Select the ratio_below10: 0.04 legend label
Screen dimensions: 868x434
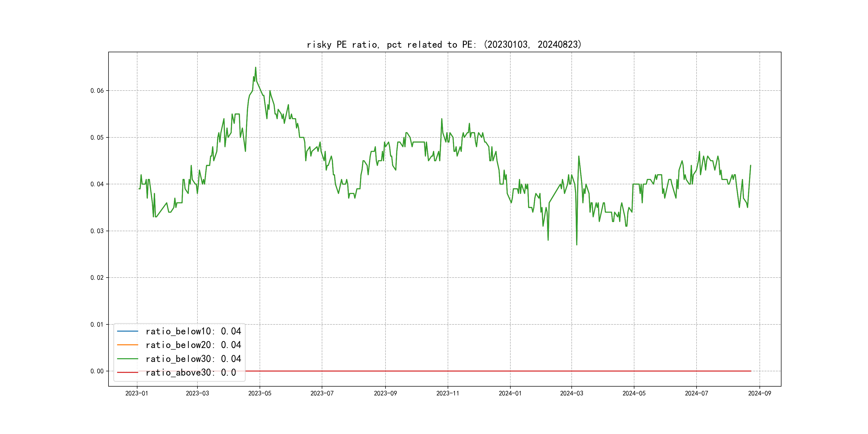[193, 331]
